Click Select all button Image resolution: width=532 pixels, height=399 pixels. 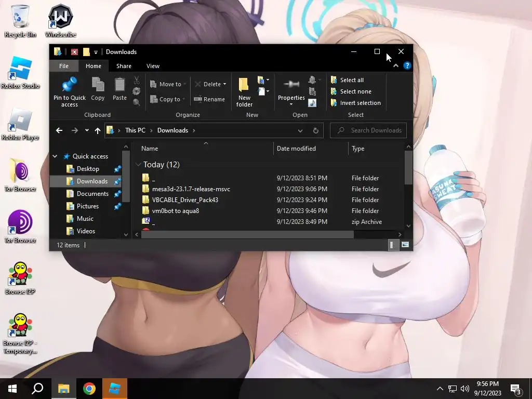click(x=347, y=80)
